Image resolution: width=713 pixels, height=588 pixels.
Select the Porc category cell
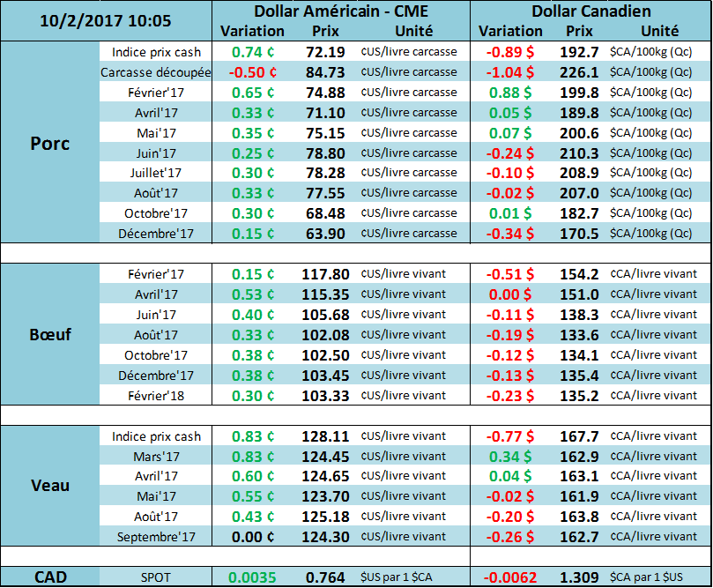(49, 143)
